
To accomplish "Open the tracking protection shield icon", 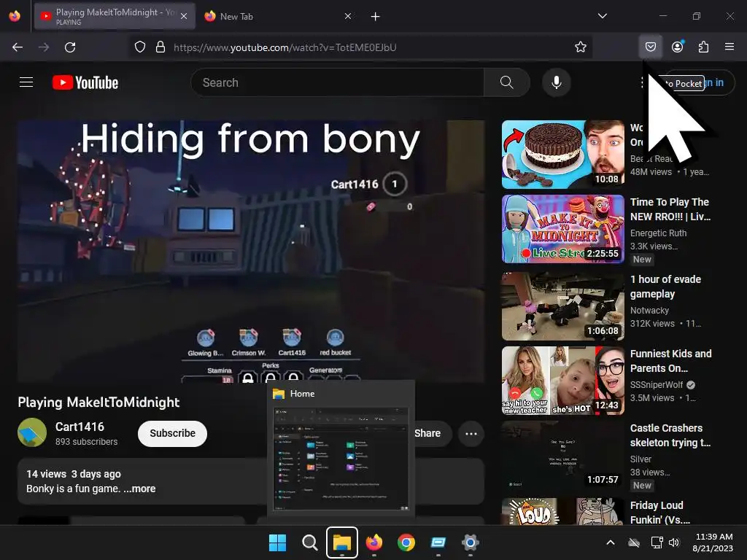I will pyautogui.click(x=139, y=47).
